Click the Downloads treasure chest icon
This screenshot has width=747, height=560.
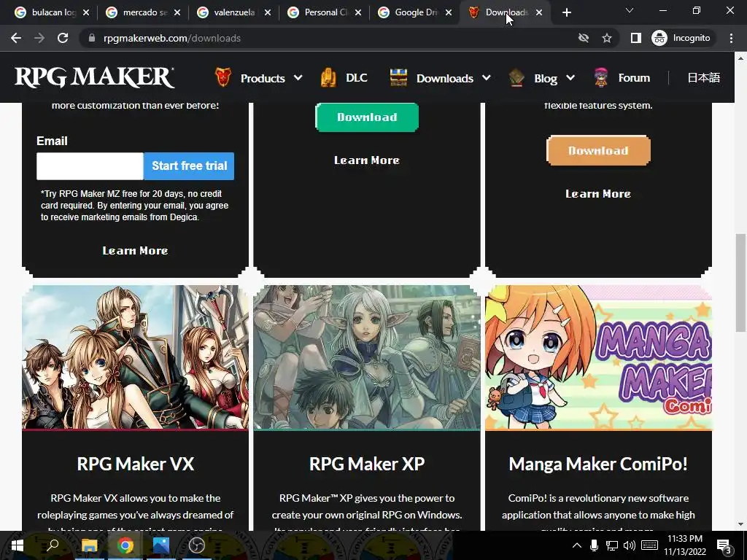tap(398, 77)
